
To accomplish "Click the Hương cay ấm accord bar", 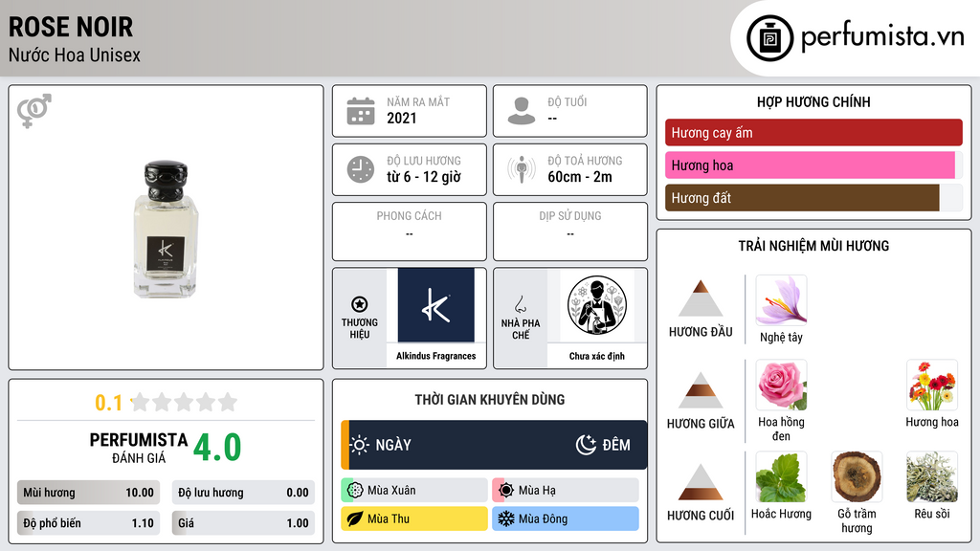I will (813, 132).
